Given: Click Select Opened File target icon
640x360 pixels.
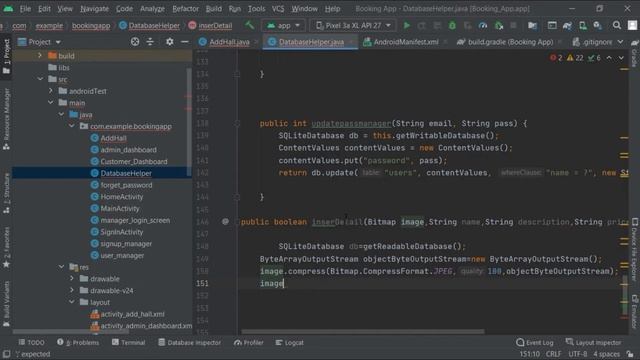Looking at the screenshot, I should click(135, 42).
